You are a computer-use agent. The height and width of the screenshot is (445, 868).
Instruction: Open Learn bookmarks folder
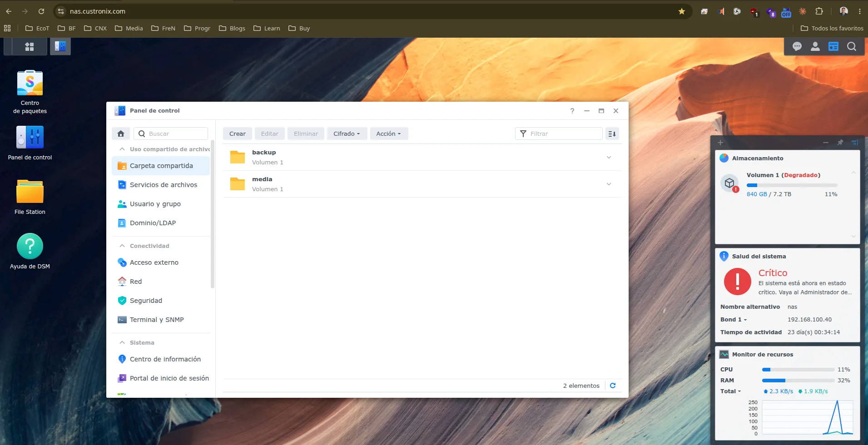tap(267, 28)
